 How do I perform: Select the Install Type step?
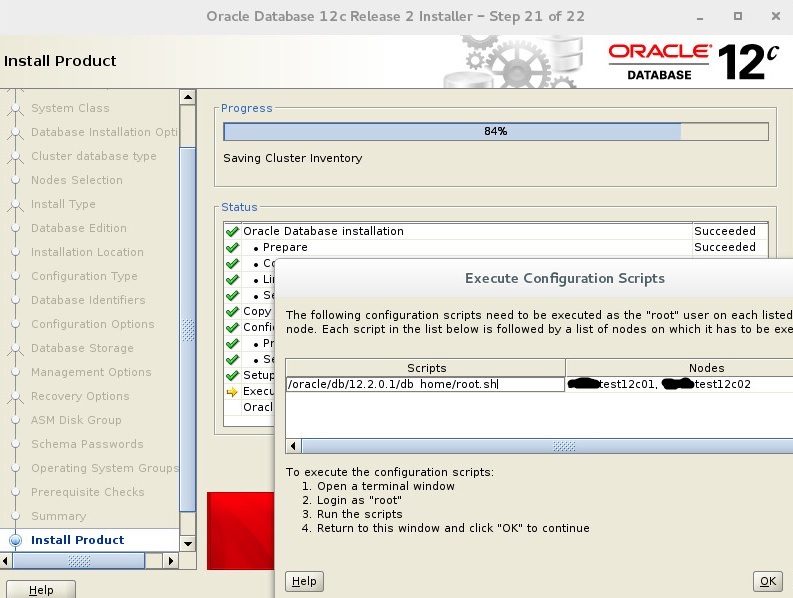coord(63,204)
